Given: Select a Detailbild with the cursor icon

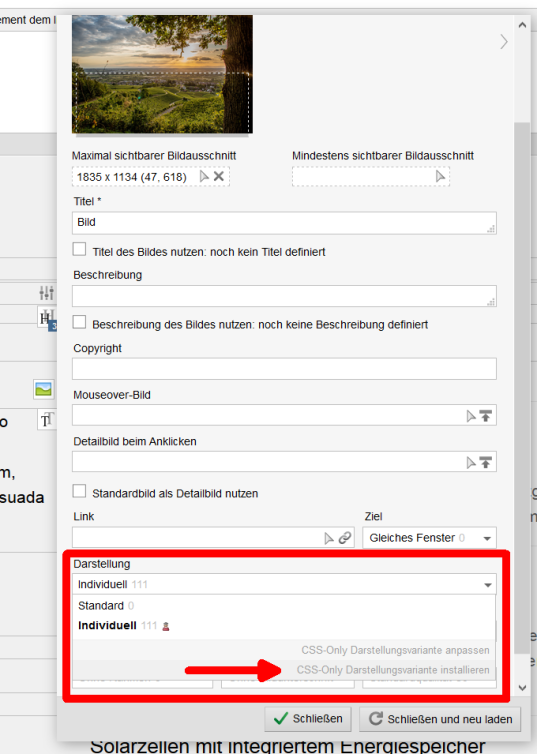Looking at the screenshot, I should pyautogui.click(x=471, y=463).
